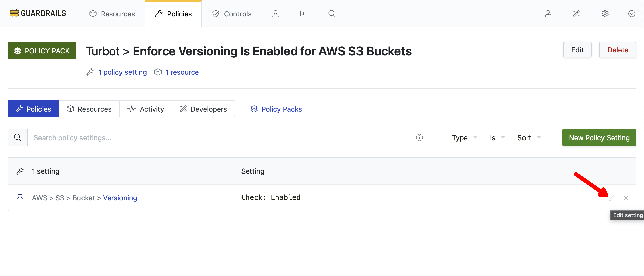Expand the circled chevron menu top right
Image resolution: width=644 pixels, height=276 pixels.
632,13
